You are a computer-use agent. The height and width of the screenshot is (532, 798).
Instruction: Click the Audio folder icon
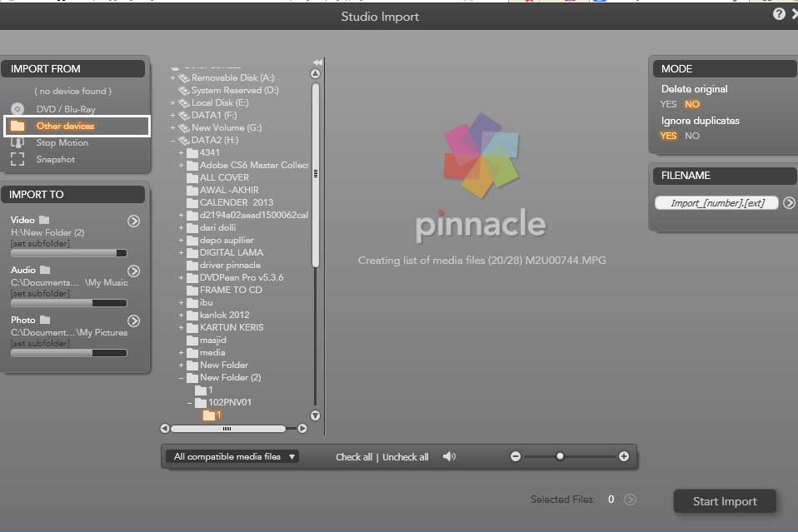[45, 270]
